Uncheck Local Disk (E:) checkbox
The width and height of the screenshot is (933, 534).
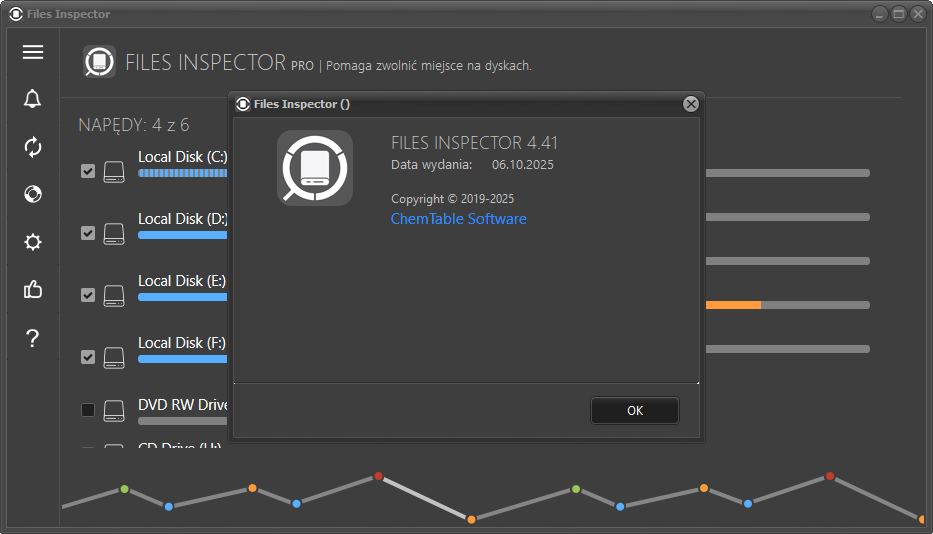[x=87, y=295]
